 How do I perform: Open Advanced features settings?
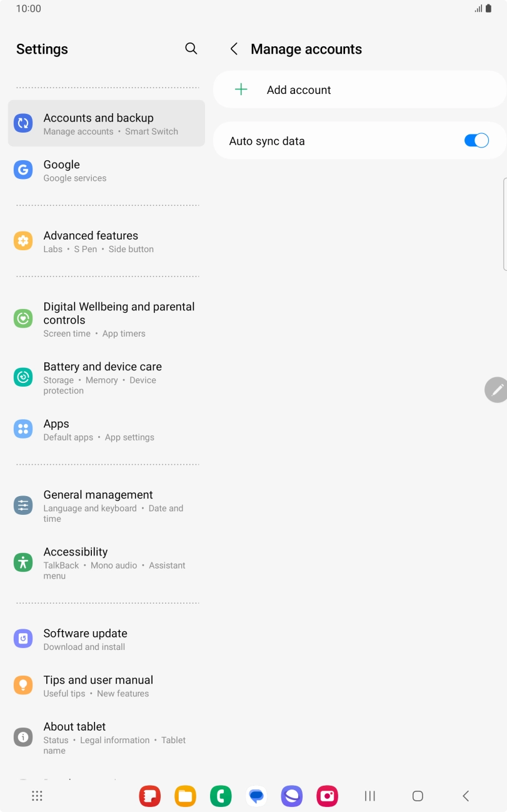[106, 241]
